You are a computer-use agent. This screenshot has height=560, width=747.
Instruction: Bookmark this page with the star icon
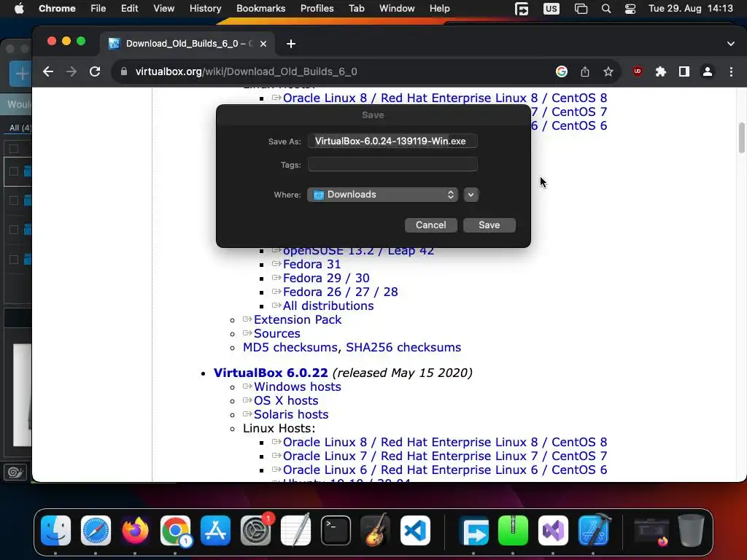coord(608,71)
